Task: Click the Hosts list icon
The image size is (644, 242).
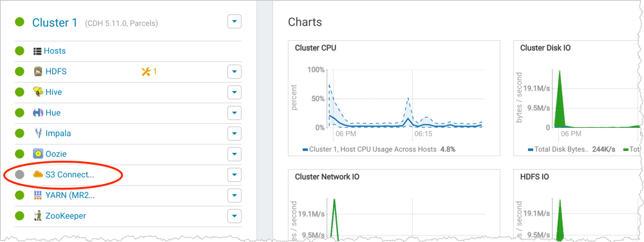Action: (37, 52)
